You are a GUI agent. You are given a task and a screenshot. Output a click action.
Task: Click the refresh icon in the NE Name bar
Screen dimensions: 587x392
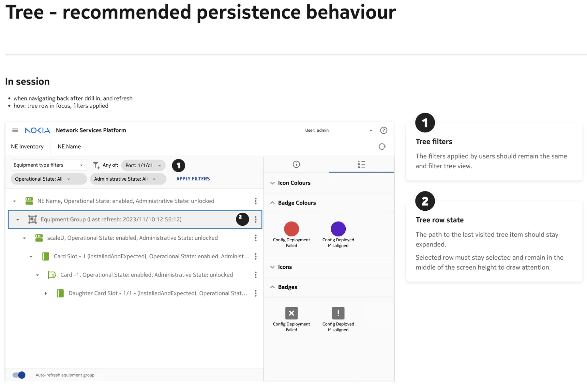382,147
